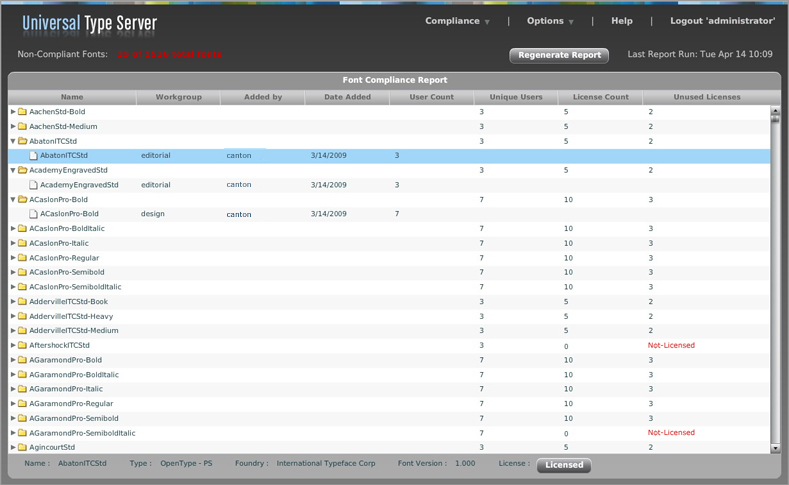Expand the AddervilleITCStd-Medium row
Screen dimensions: 789x485
pos(13,331)
